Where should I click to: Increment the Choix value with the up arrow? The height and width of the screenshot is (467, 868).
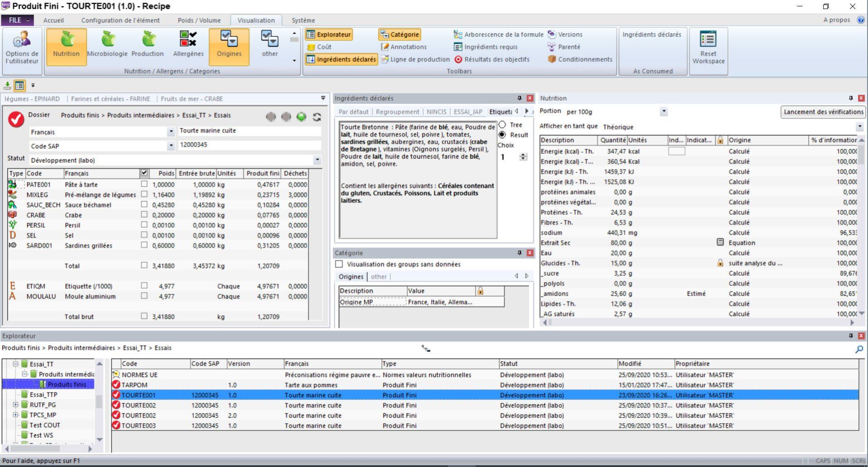(x=523, y=154)
